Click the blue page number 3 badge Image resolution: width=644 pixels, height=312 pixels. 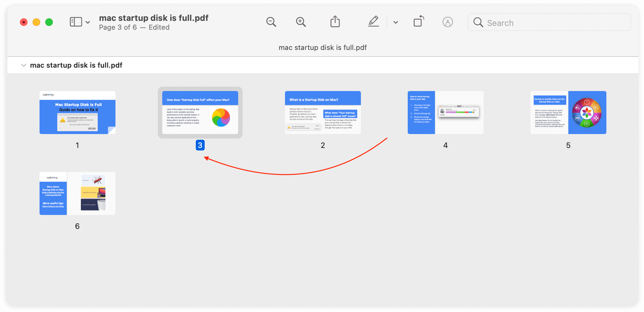200,145
